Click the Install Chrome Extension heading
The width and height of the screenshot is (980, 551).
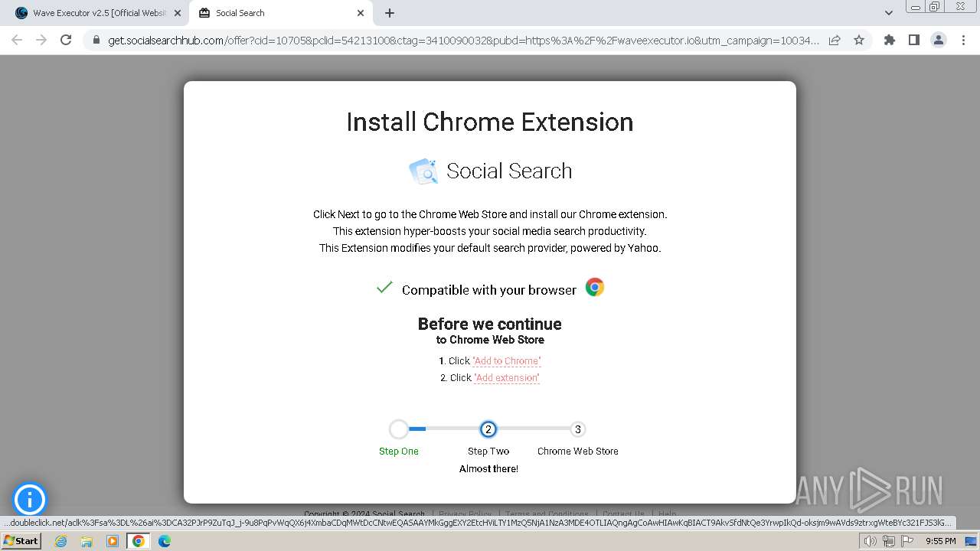[x=490, y=122]
